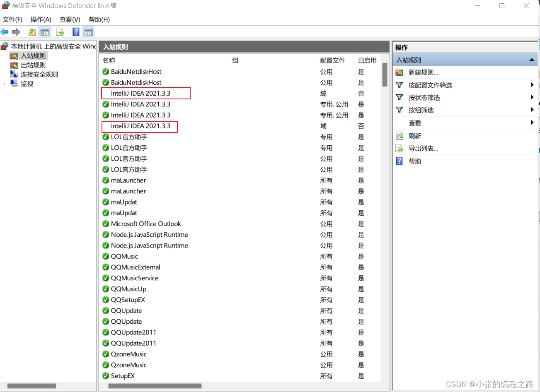Click the 导出列表... icon in Actions pane
The width and height of the screenshot is (540, 392).
pos(400,148)
